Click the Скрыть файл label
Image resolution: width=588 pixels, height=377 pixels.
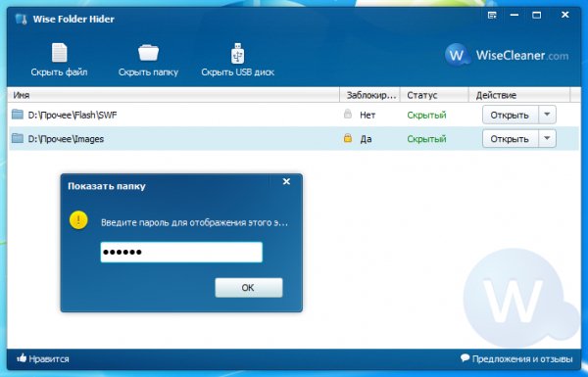pyautogui.click(x=59, y=71)
